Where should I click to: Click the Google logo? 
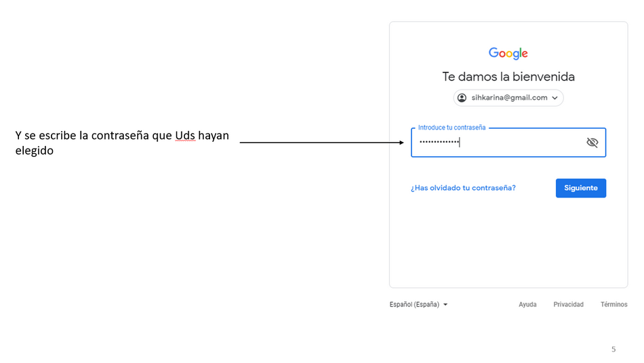508,54
